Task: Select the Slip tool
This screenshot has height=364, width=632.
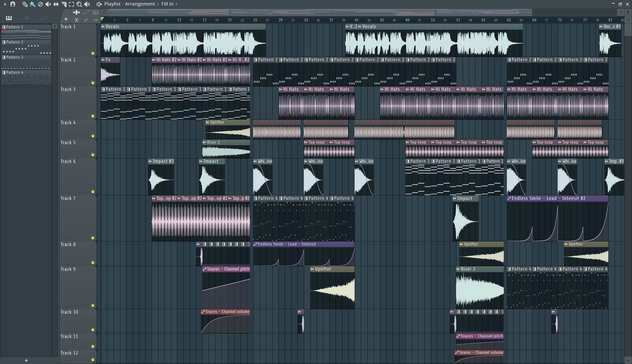Action: point(56,4)
